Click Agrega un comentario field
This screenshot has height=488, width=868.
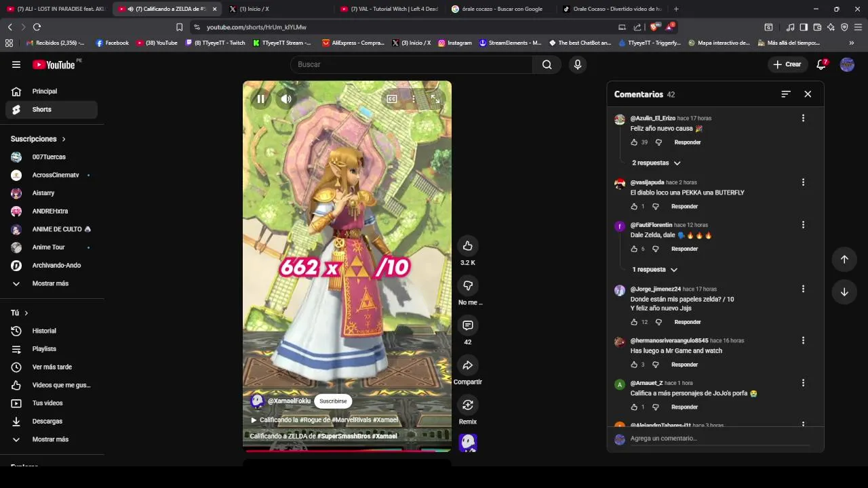click(720, 439)
